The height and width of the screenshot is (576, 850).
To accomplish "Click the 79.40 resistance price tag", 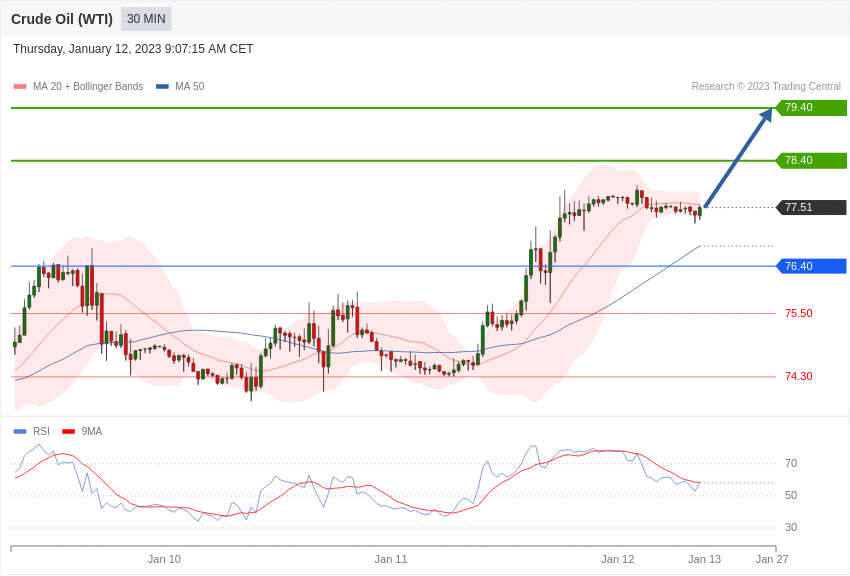I will (812, 107).
